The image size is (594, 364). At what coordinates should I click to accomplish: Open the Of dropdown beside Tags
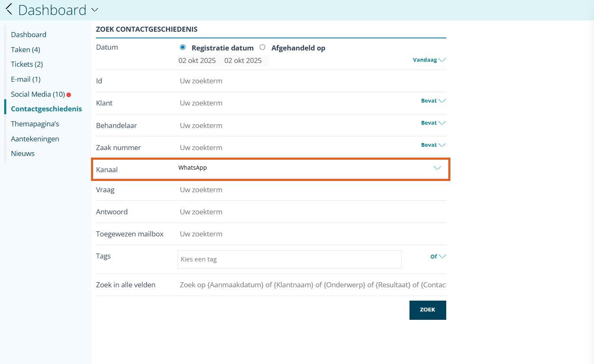click(x=437, y=256)
